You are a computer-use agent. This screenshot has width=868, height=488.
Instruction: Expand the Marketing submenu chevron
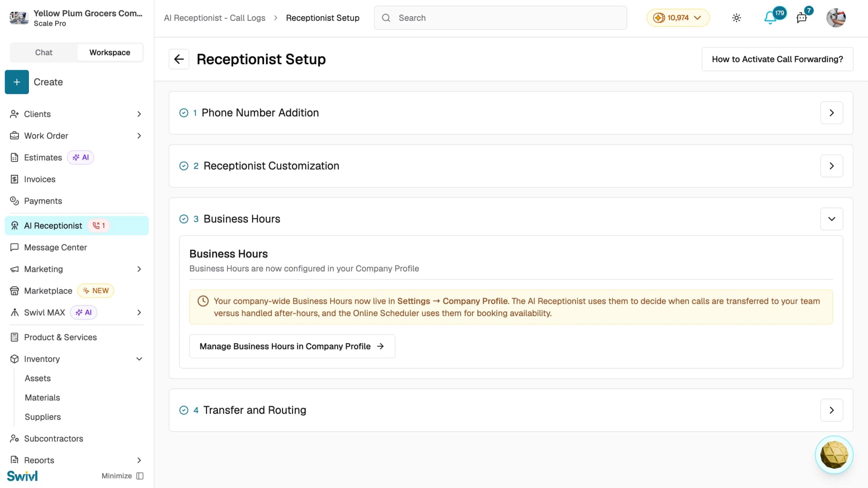[x=139, y=269]
